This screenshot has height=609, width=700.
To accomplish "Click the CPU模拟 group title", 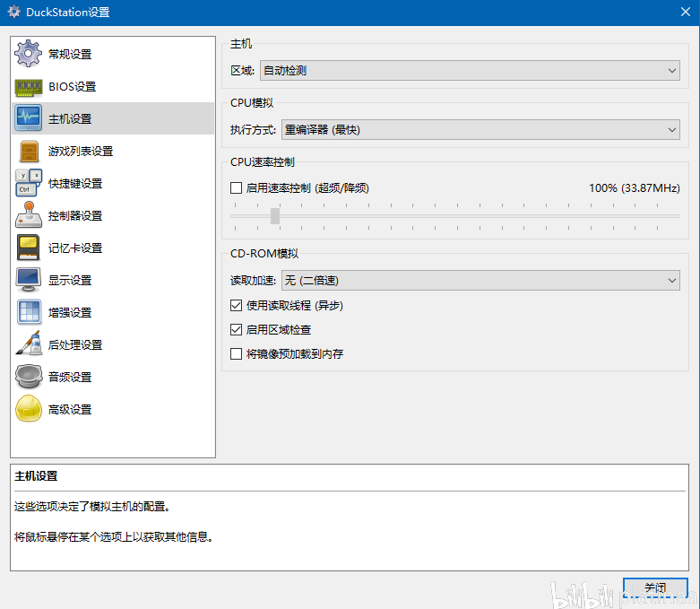I will click(x=252, y=103).
